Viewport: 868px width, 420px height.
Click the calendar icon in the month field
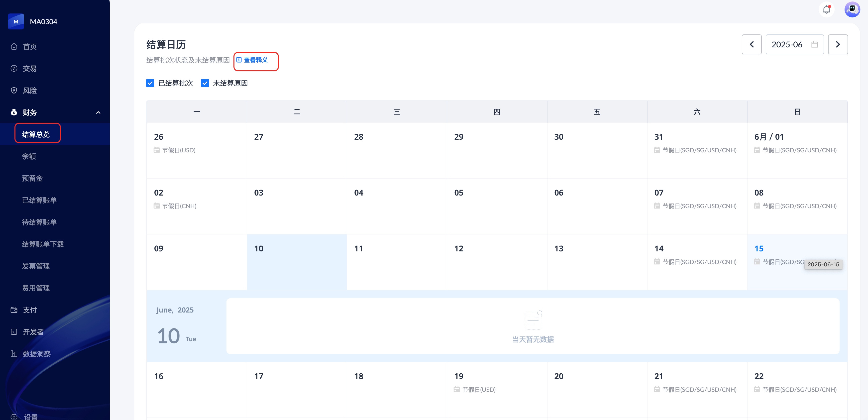814,44
